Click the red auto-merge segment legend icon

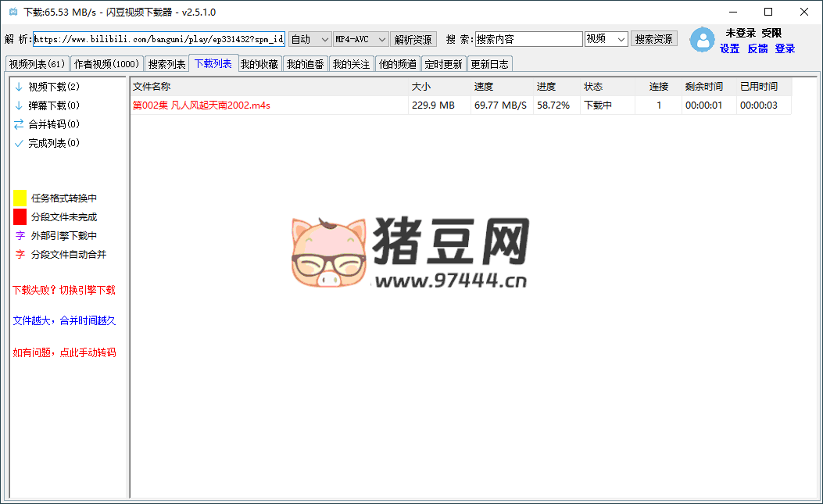pyautogui.click(x=20, y=254)
